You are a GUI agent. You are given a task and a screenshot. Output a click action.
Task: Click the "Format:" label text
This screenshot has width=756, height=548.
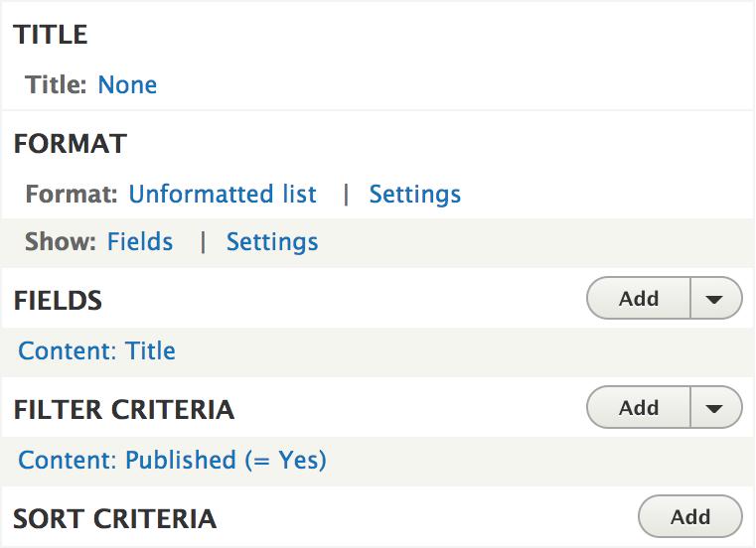(x=72, y=195)
